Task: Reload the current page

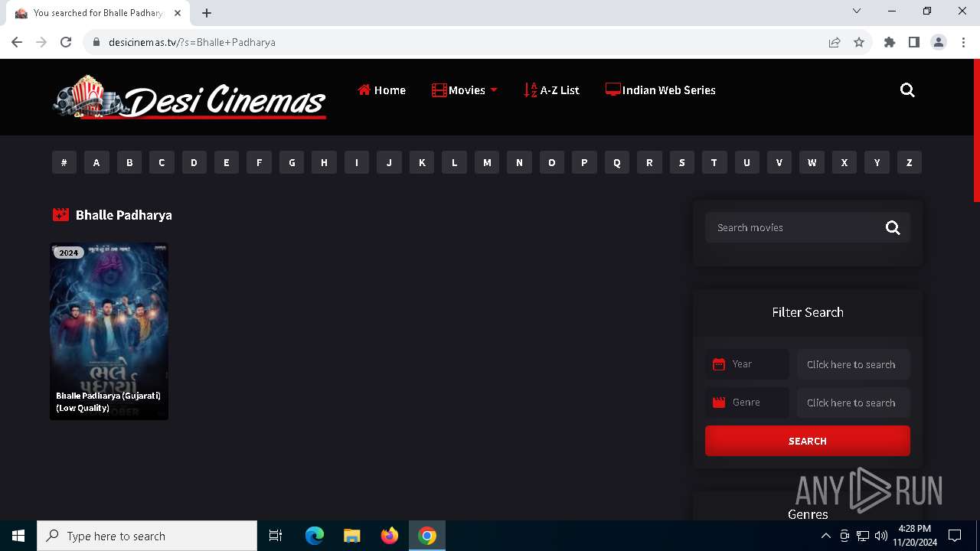Action: 66,42
